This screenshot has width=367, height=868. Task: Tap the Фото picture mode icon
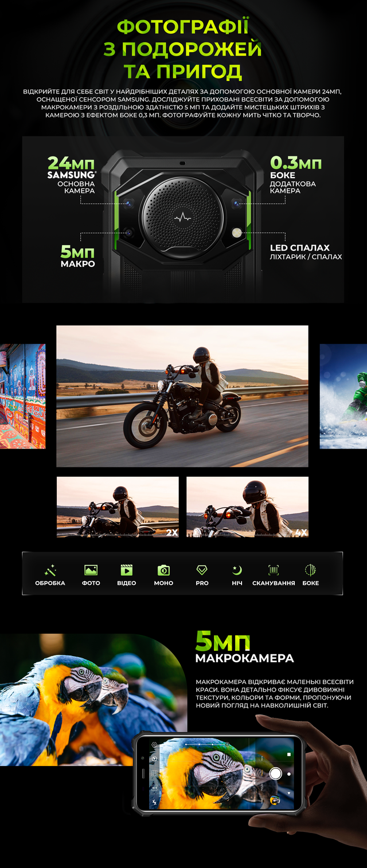pyautogui.click(x=91, y=571)
